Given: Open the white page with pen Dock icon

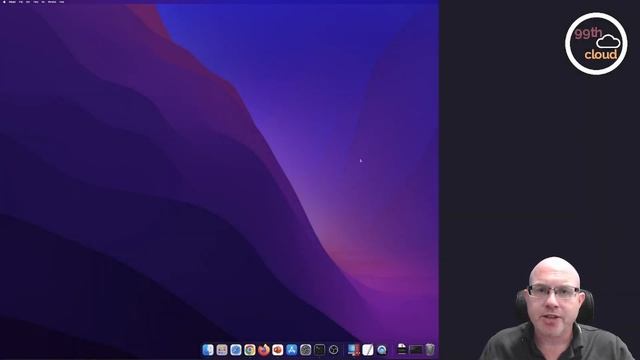Looking at the screenshot, I should pyautogui.click(x=368, y=350).
